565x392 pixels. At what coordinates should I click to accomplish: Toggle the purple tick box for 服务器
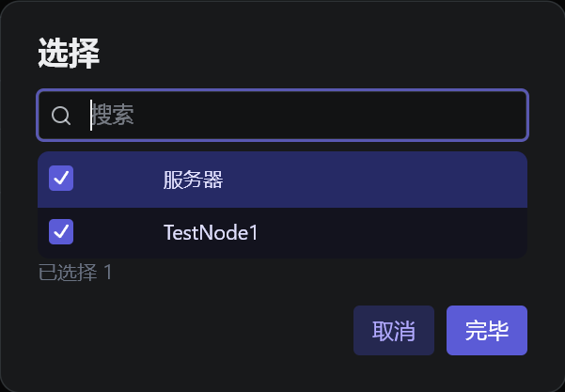tap(61, 178)
